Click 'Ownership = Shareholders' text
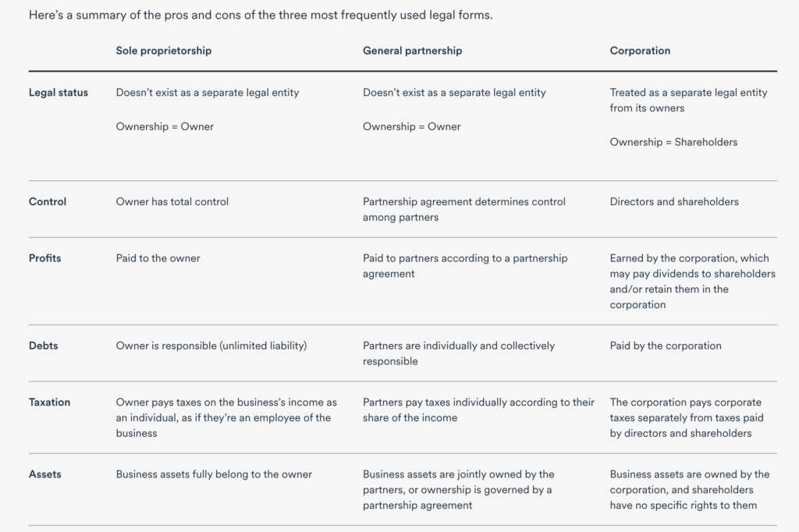The image size is (799, 532). pyautogui.click(x=673, y=142)
